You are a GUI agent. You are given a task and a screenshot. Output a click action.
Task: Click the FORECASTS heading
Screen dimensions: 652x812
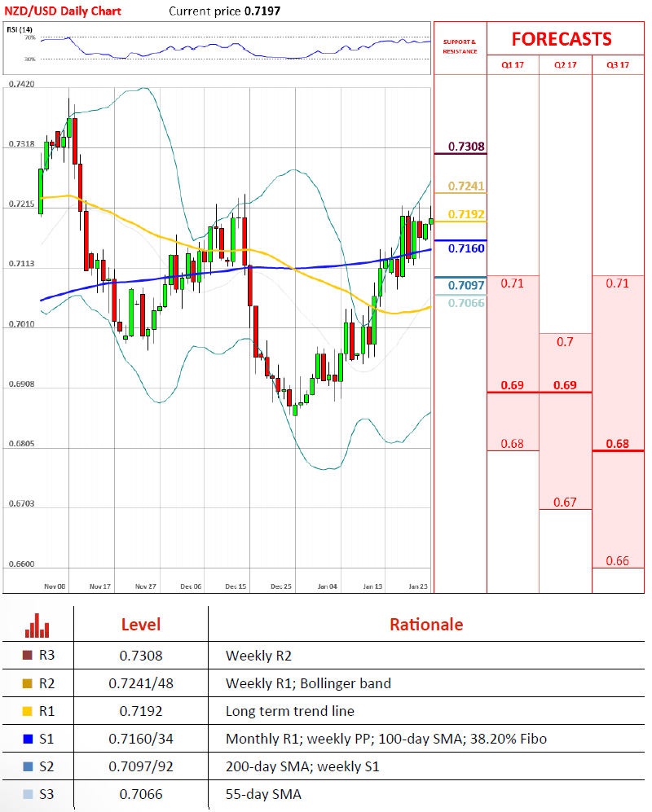point(562,39)
